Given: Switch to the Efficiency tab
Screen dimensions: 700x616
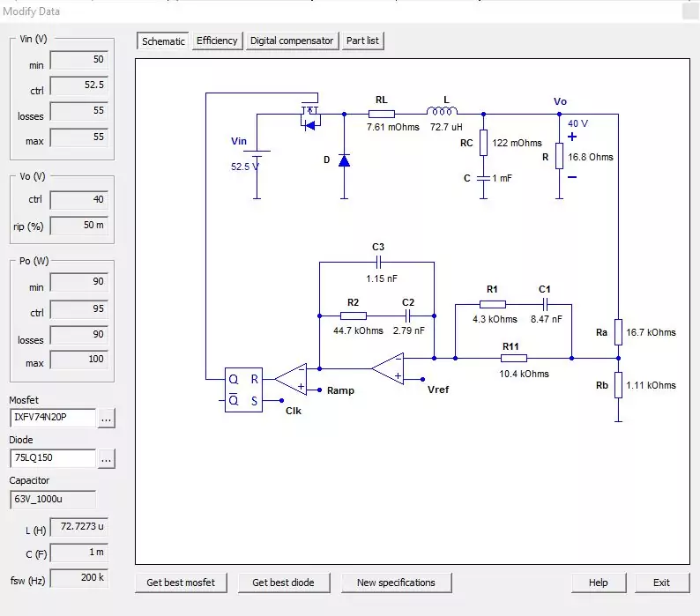Looking at the screenshot, I should (x=217, y=41).
